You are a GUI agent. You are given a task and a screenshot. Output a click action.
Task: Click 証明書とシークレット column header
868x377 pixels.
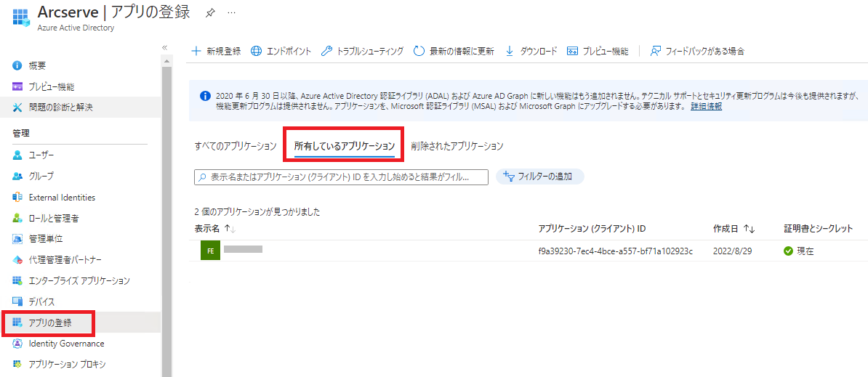818,228
